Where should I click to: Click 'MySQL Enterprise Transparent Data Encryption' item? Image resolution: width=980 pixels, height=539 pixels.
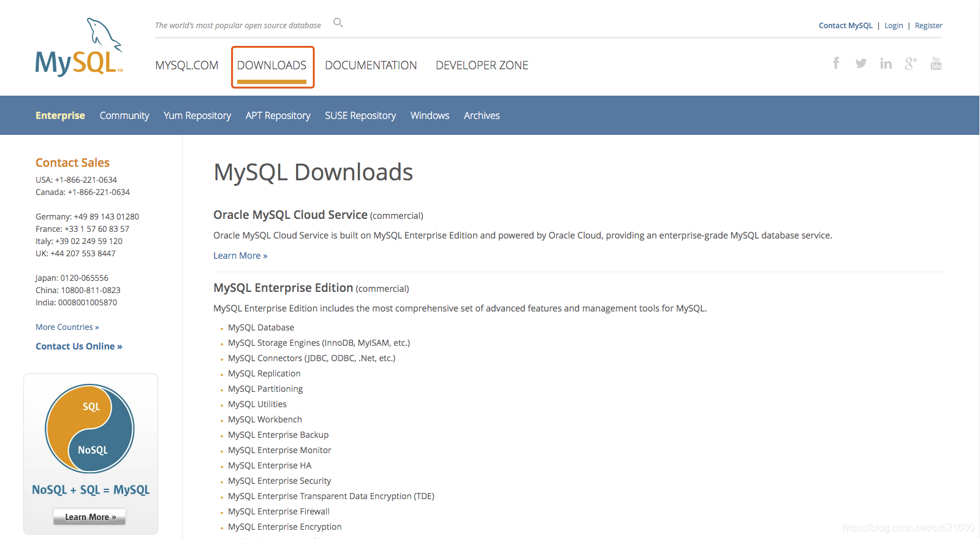coord(331,496)
